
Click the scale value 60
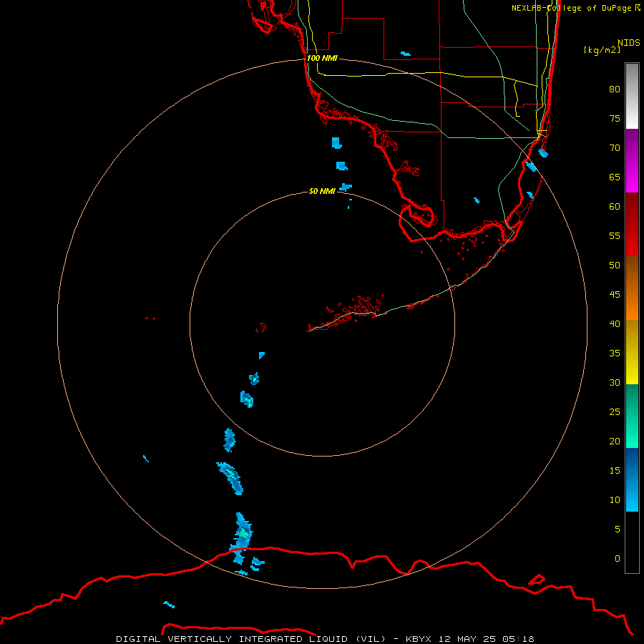pos(615,206)
